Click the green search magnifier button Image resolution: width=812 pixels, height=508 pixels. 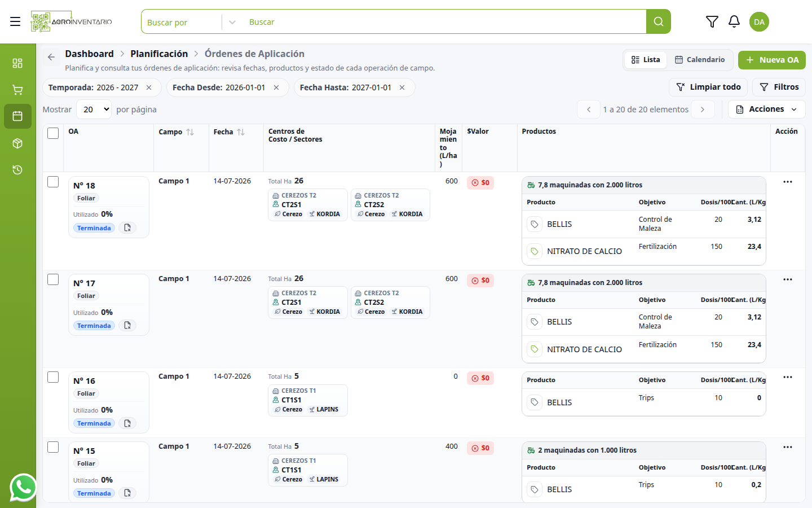pos(659,21)
